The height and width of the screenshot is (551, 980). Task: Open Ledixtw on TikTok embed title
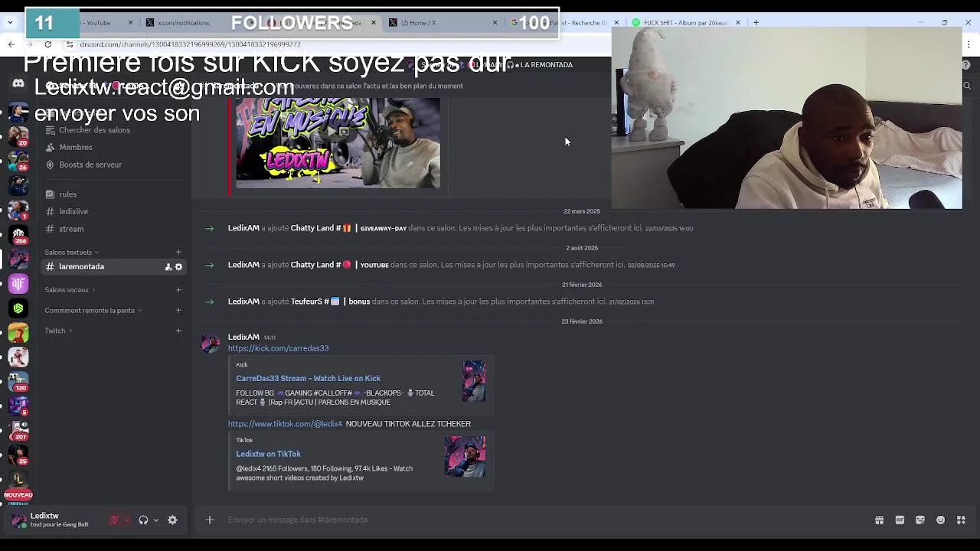(x=268, y=454)
